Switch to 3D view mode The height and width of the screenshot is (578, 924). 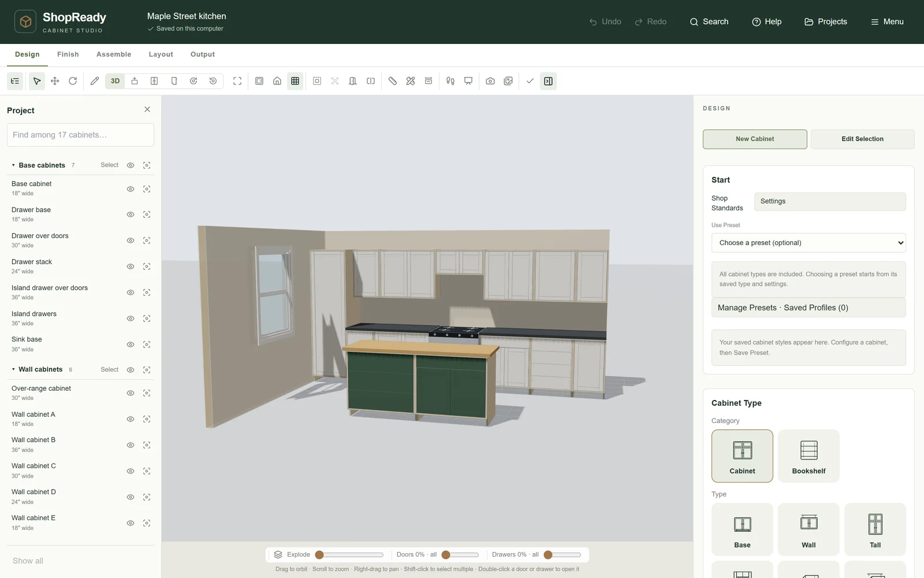[115, 81]
